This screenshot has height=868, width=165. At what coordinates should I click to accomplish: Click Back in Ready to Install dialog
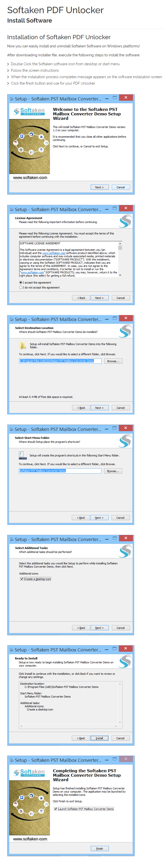[x=81, y=738]
